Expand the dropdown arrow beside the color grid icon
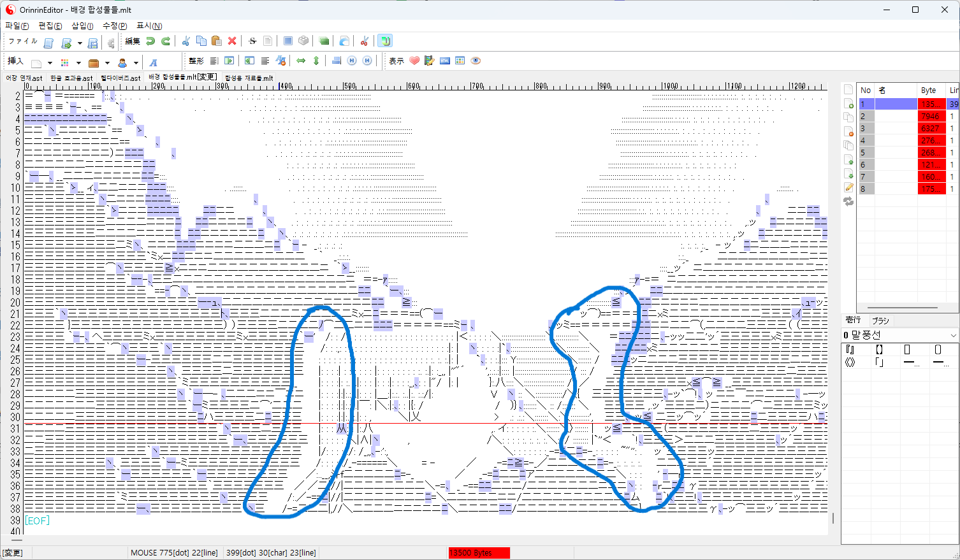This screenshot has height=560, width=960. coord(78,63)
